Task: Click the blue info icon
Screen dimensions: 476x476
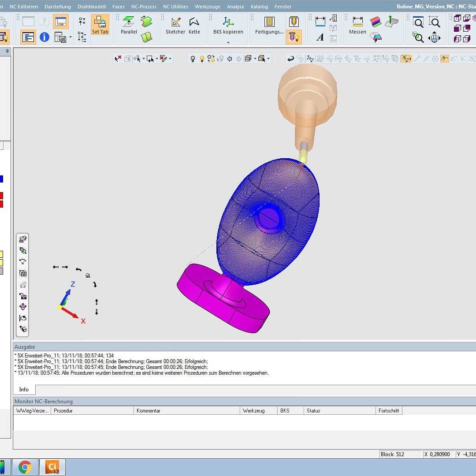Action: coord(45,37)
